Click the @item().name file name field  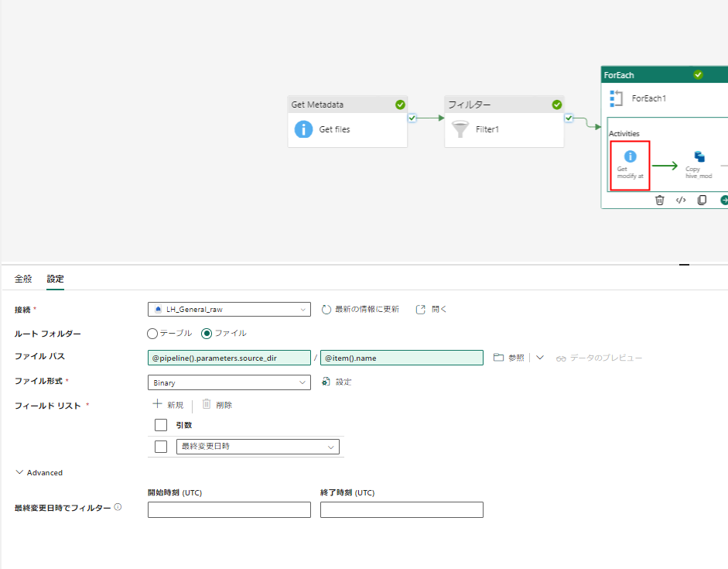point(402,358)
